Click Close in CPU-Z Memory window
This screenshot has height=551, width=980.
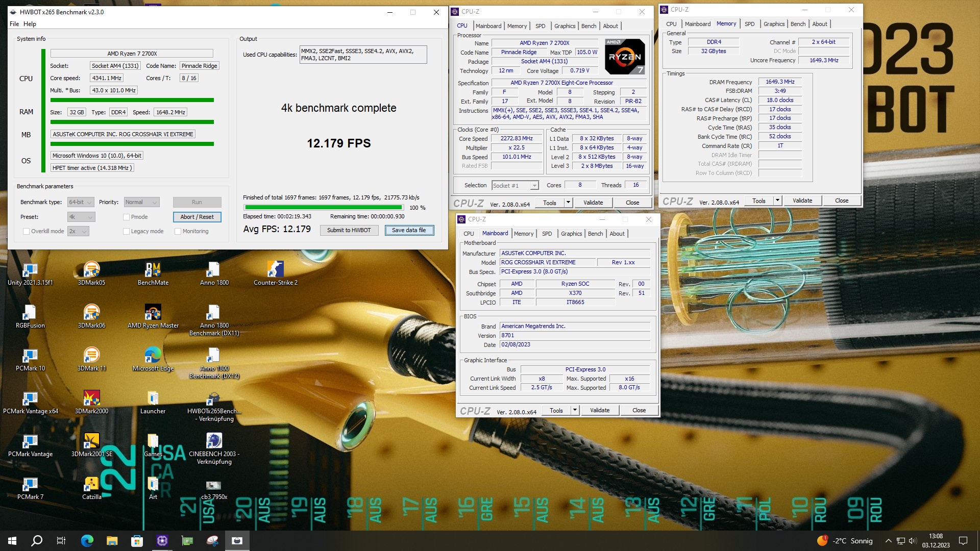[x=842, y=201]
